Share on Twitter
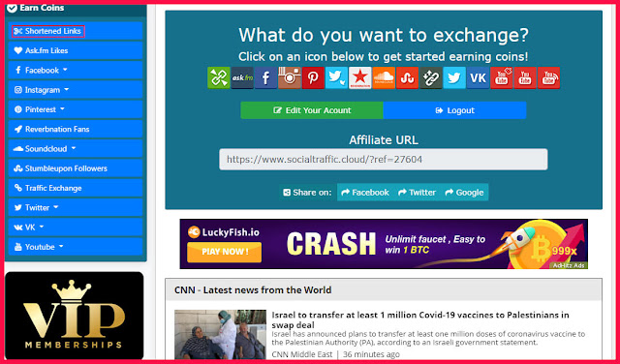Screen dimensions: 620x364 [x=417, y=193]
